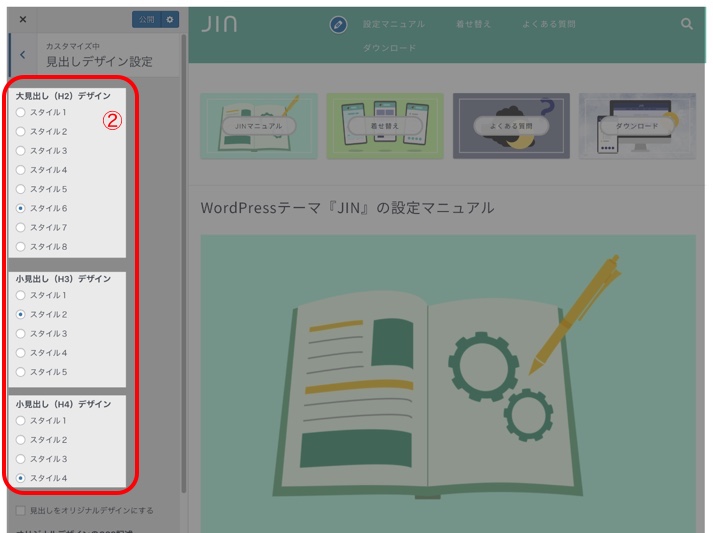Select H2 スタイル2 radio button
The image size is (713, 533).
pyautogui.click(x=20, y=131)
